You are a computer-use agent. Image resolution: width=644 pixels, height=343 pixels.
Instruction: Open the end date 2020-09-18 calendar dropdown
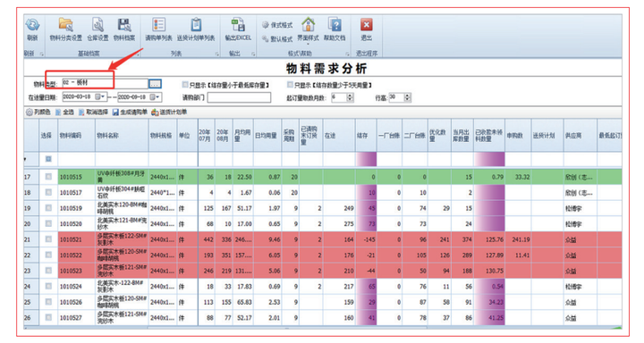(156, 96)
